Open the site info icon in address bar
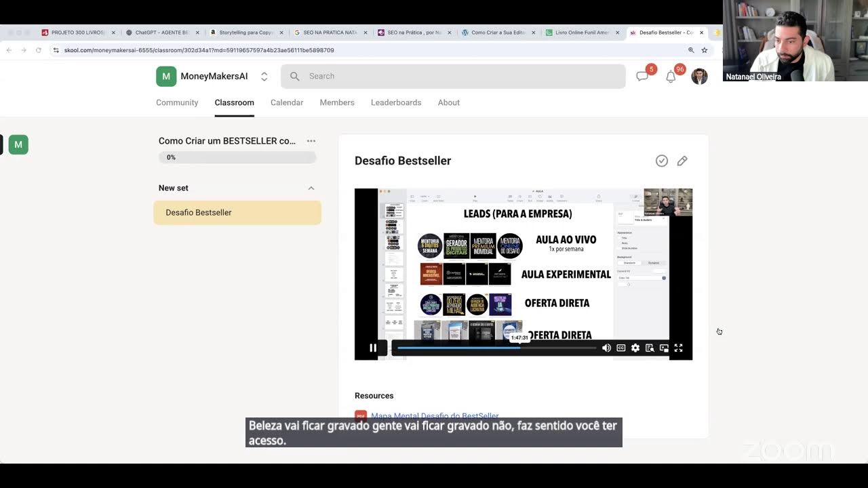This screenshot has width=868, height=488. [56, 50]
